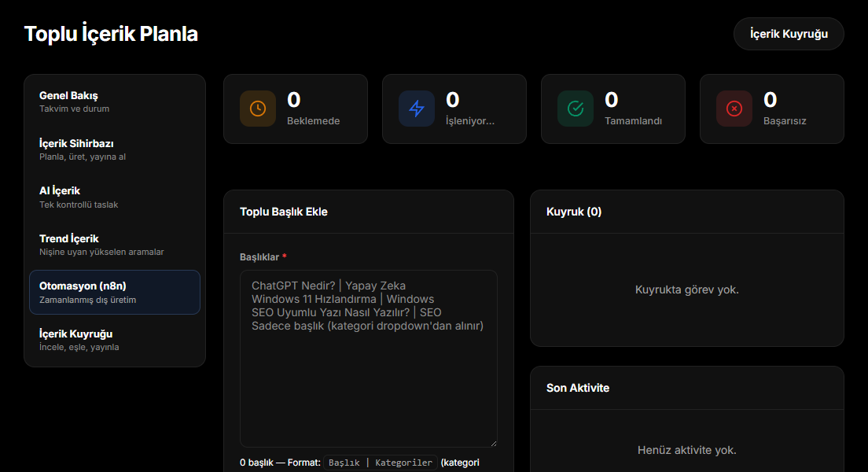Click the Beklemede counter label
The height and width of the screenshot is (472, 868).
coord(314,121)
